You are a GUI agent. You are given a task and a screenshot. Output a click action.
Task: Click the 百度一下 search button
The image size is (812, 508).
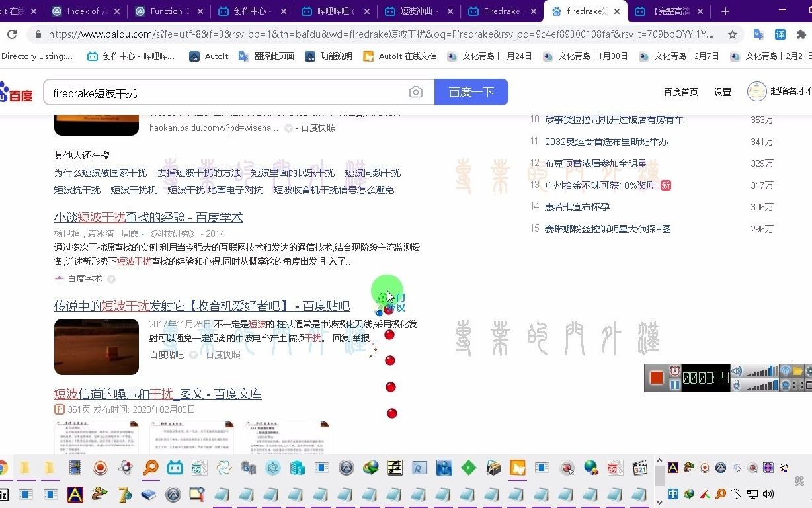coord(471,92)
